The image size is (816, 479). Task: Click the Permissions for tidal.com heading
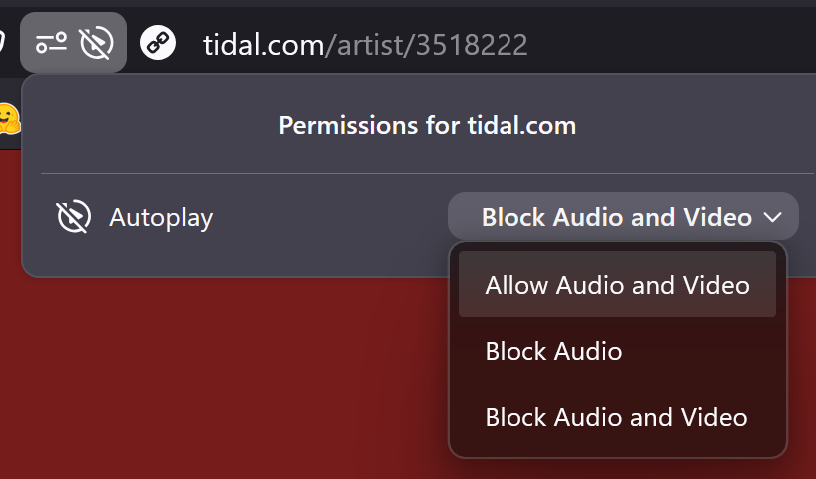click(x=427, y=125)
